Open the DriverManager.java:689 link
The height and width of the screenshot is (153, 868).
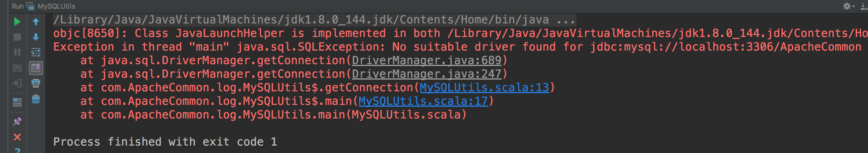427,60
